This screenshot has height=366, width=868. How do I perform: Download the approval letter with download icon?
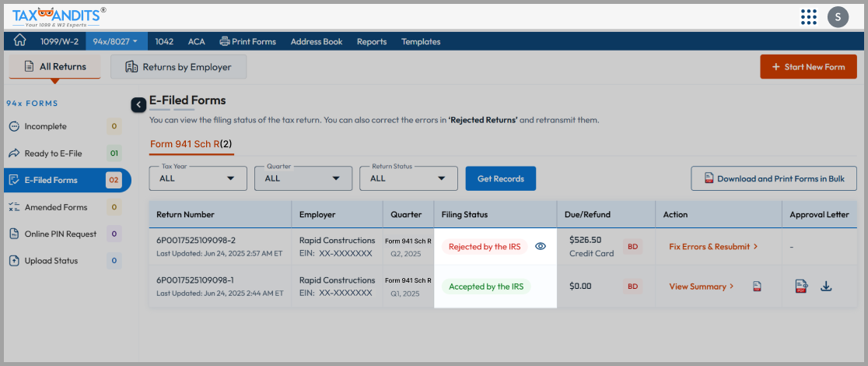[826, 287]
